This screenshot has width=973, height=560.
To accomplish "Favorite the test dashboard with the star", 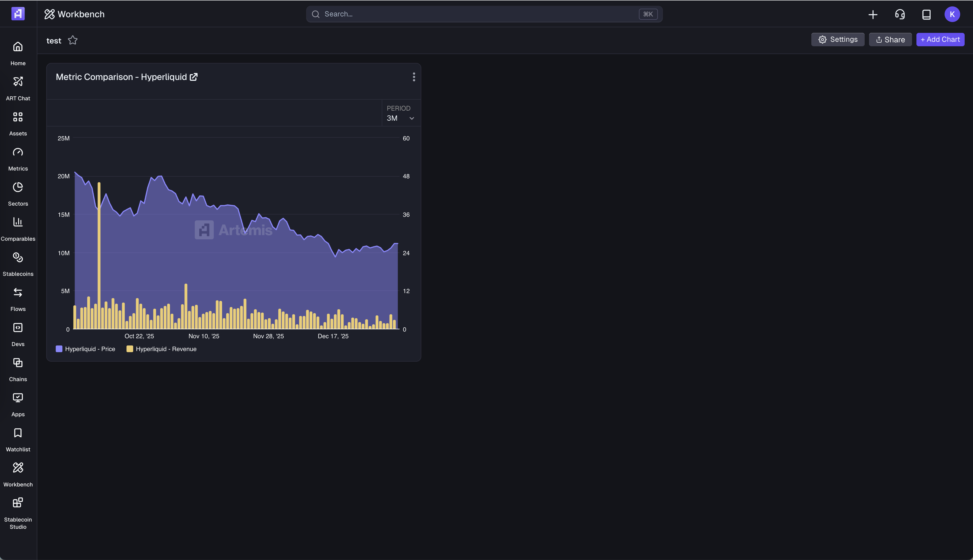I will 73,40.
